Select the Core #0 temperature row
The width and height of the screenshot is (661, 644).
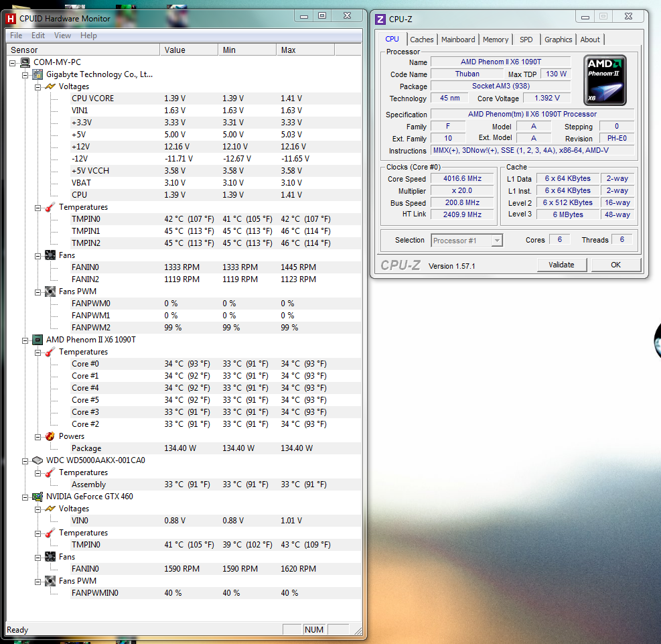pos(216,364)
